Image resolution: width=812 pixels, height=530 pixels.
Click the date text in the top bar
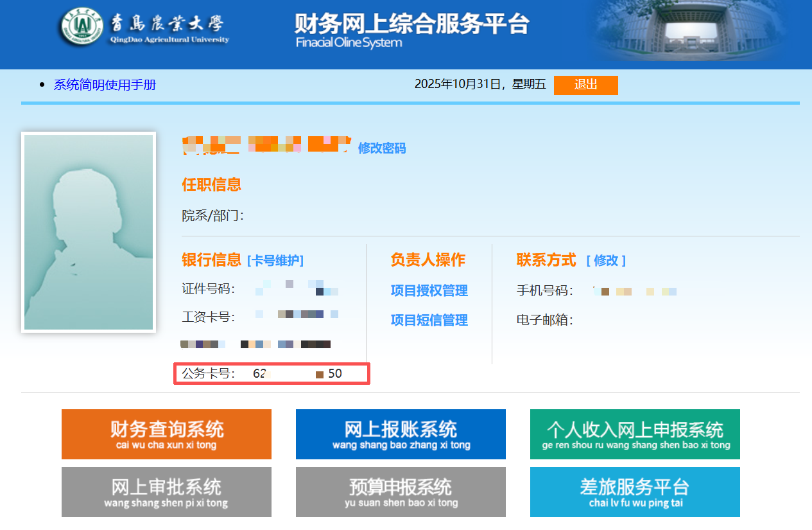pyautogui.click(x=479, y=84)
